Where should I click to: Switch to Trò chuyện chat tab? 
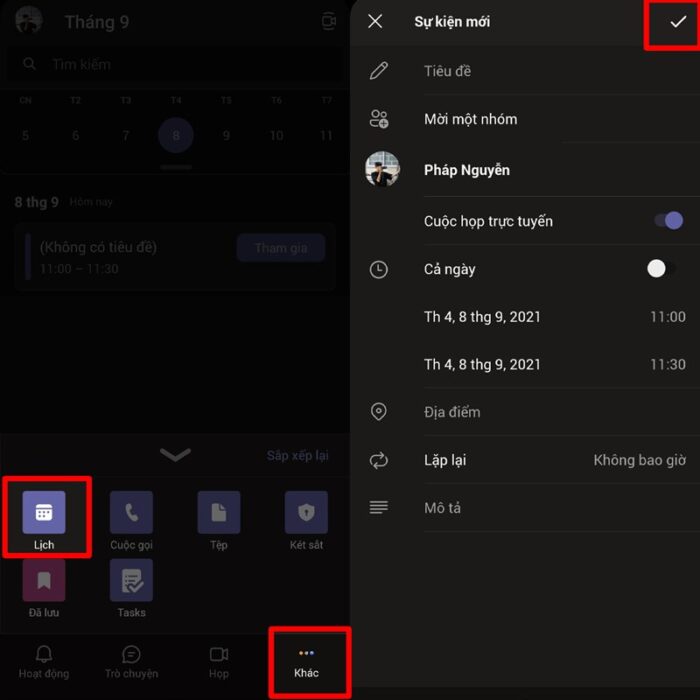coord(131,663)
